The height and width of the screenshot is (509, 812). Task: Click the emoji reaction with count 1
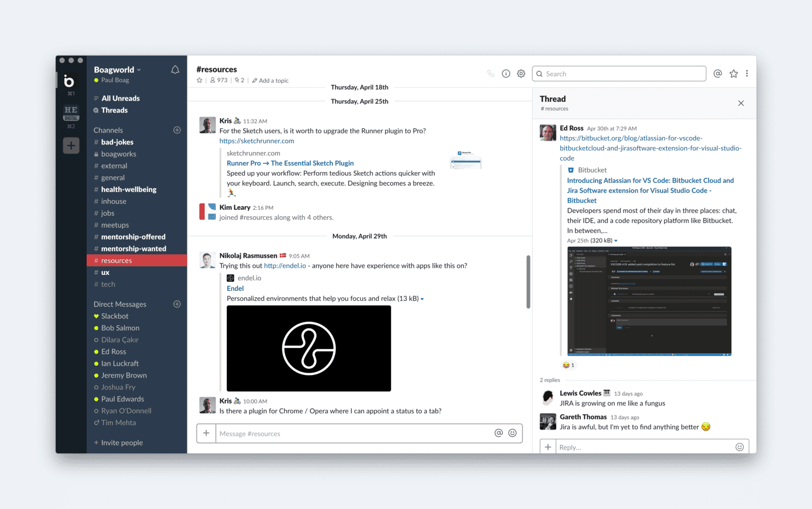pyautogui.click(x=568, y=365)
